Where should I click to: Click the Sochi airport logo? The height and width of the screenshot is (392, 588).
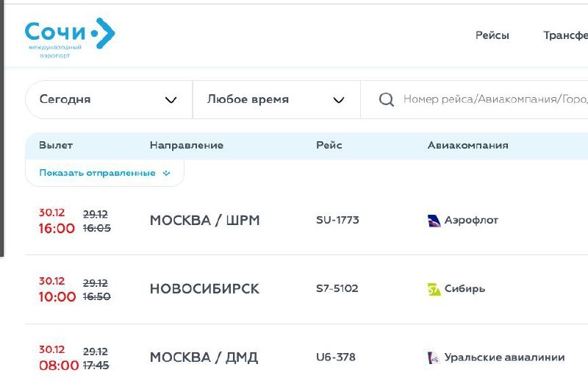click(x=70, y=38)
